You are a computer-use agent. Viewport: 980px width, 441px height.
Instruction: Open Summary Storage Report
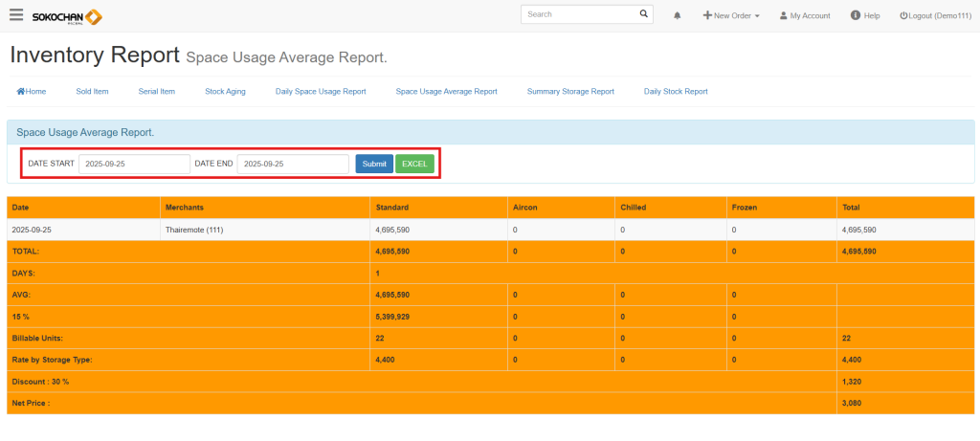click(x=570, y=92)
